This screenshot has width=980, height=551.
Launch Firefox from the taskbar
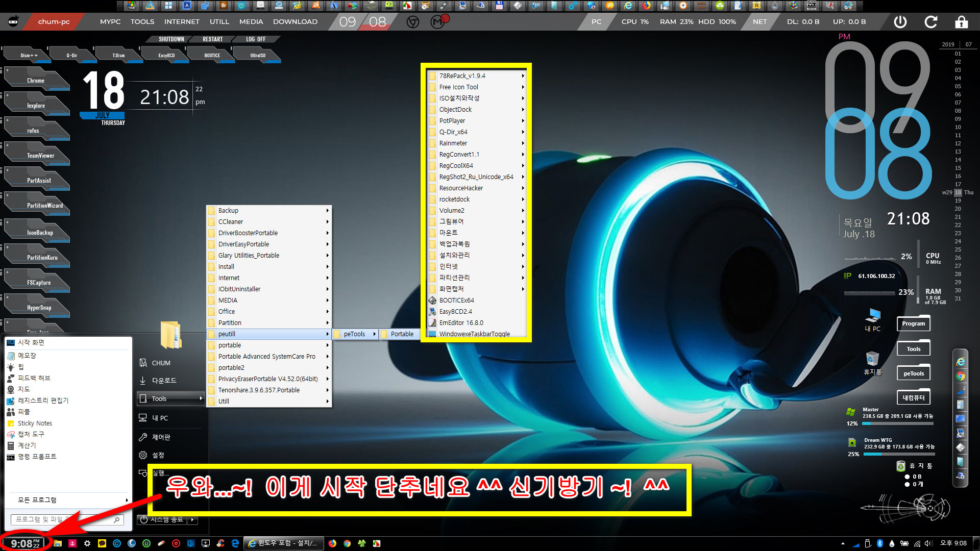click(332, 543)
